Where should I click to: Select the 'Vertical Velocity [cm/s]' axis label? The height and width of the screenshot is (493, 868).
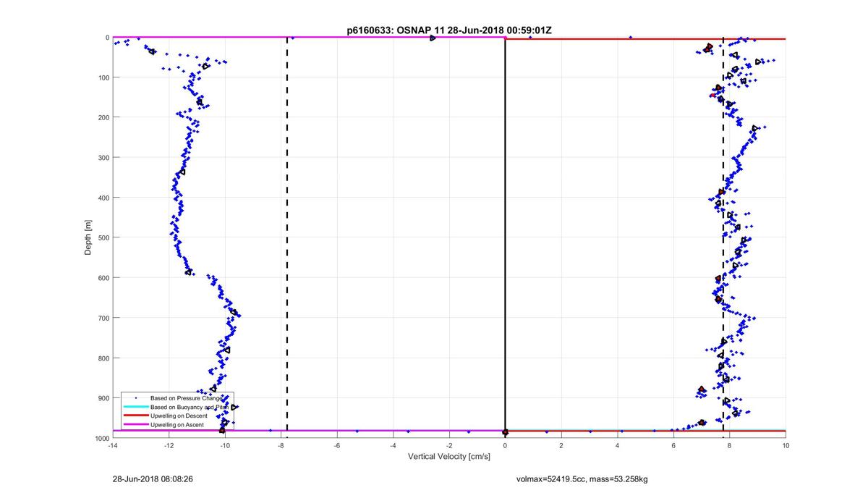[449, 457]
